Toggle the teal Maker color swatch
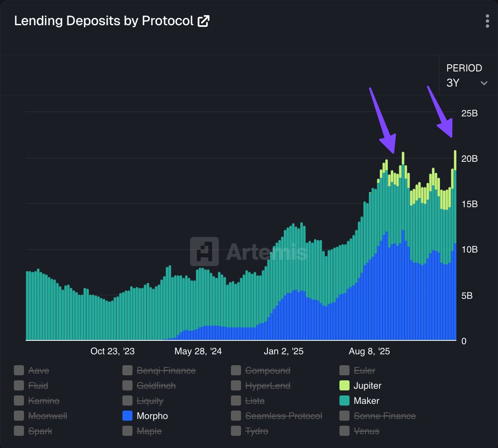 pyautogui.click(x=344, y=401)
